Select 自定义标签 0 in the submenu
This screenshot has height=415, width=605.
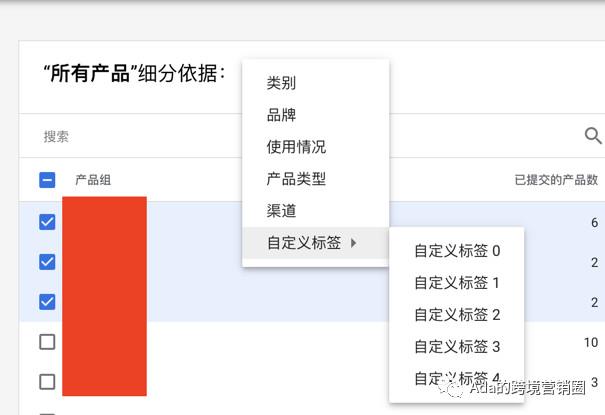pyautogui.click(x=457, y=251)
